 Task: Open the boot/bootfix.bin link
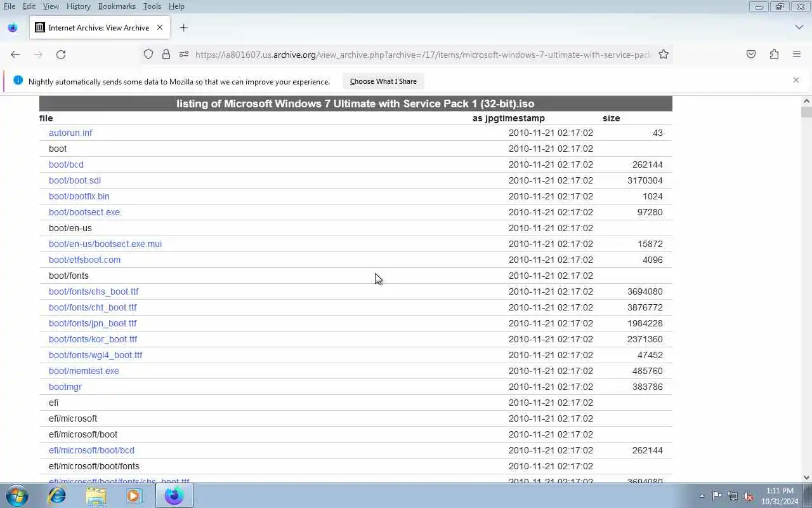(79, 196)
